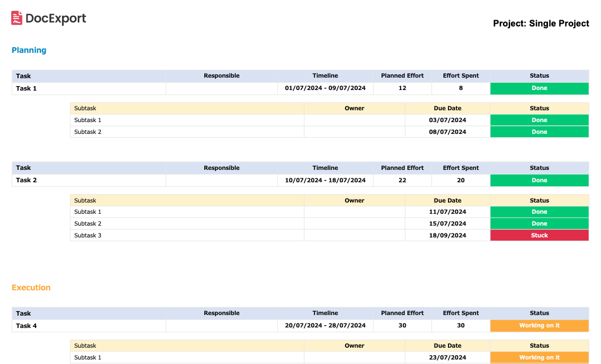Click due date 15/07/2024

tap(447, 223)
